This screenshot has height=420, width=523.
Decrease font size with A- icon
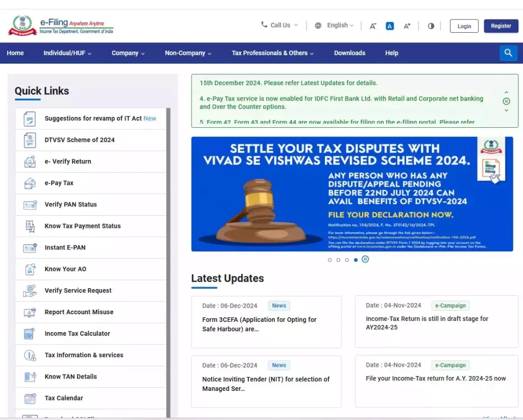pos(373,26)
